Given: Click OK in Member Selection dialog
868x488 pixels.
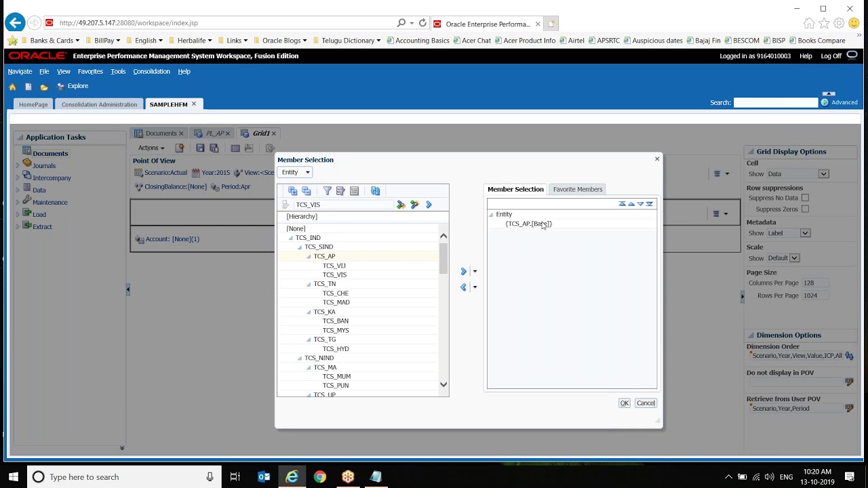Looking at the screenshot, I should 625,403.
